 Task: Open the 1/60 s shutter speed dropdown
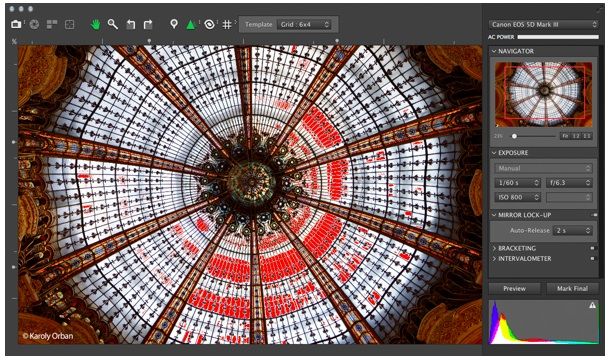point(517,183)
